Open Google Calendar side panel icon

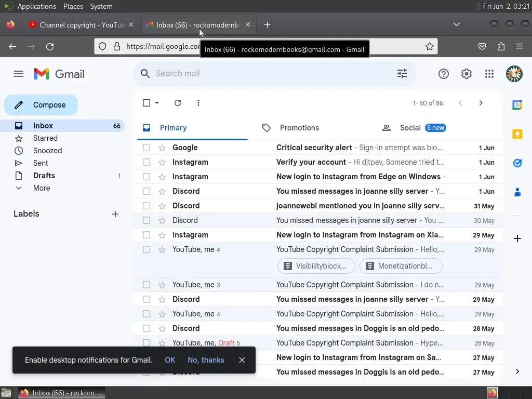[x=517, y=105]
